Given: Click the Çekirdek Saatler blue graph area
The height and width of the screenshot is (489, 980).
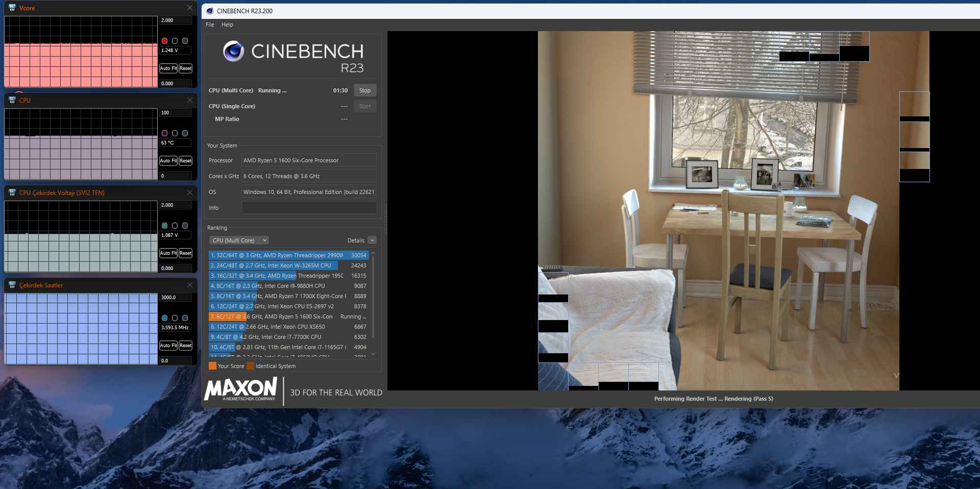Looking at the screenshot, I should pyautogui.click(x=81, y=329).
